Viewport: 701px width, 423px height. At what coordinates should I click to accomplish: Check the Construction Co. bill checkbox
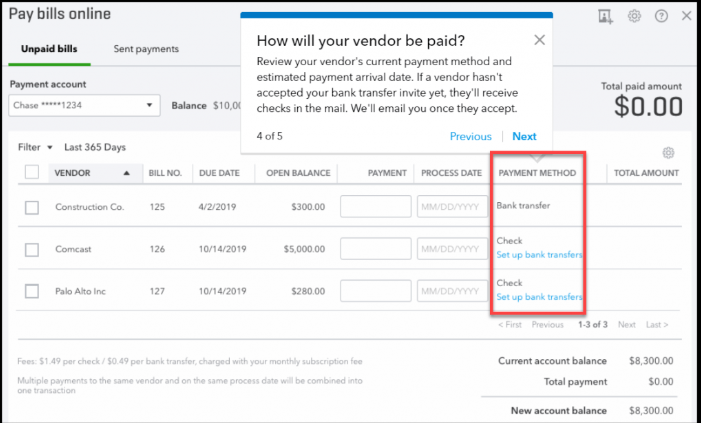coord(32,207)
